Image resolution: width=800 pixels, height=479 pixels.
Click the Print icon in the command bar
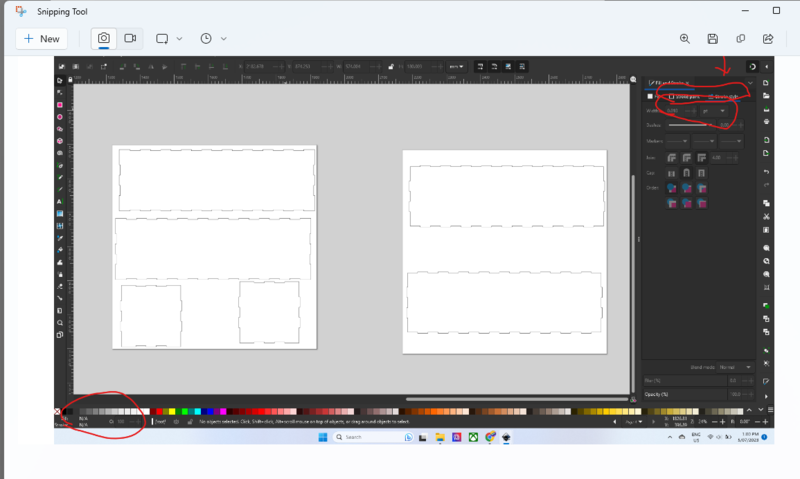coord(766,121)
